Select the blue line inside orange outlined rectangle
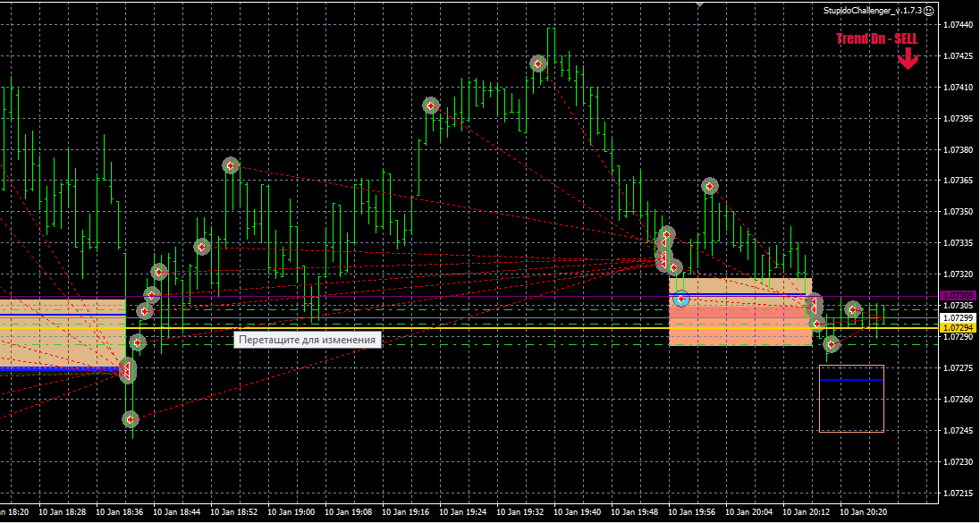Screen dimensions: 980x523 (x=851, y=380)
